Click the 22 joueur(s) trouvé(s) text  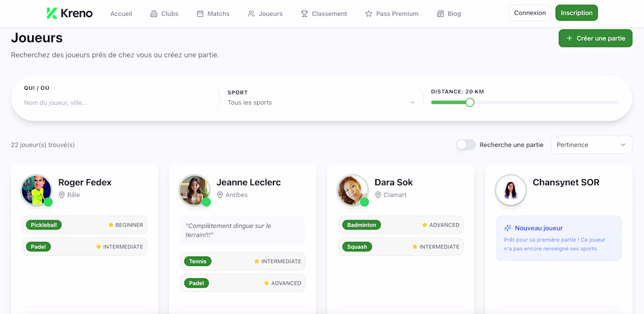(43, 145)
